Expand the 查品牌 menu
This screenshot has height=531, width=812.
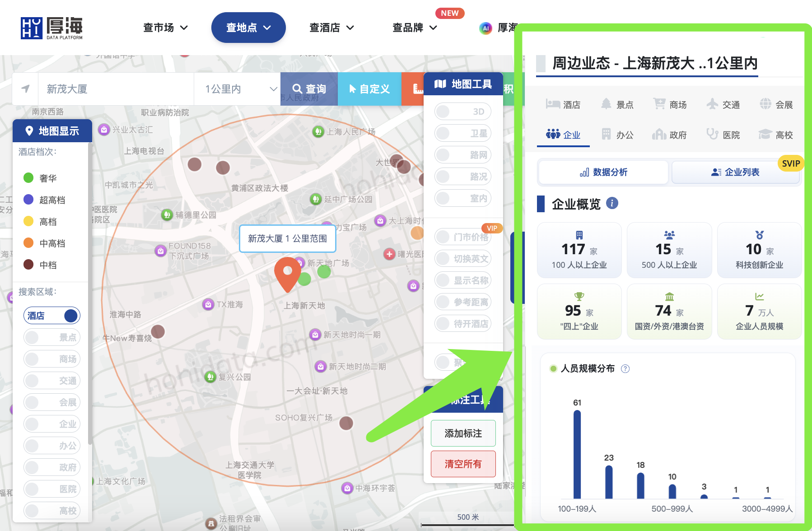tap(415, 28)
